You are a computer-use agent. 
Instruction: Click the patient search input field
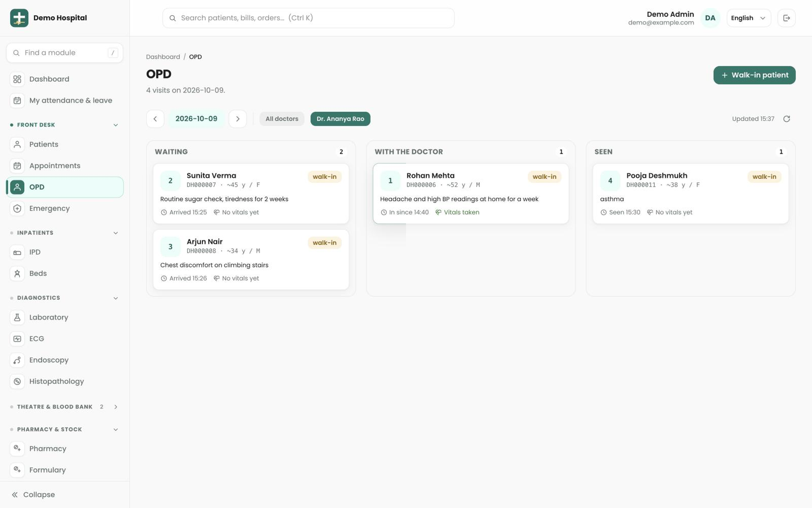point(308,18)
